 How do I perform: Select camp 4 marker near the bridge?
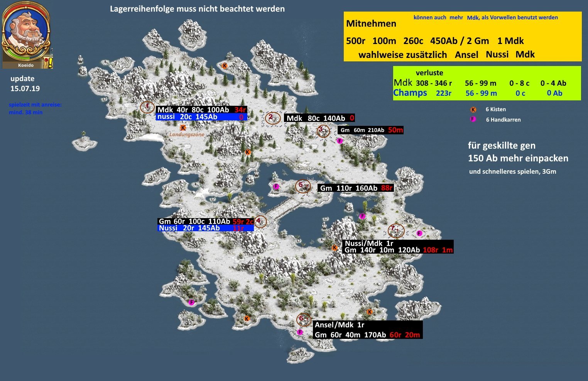click(x=260, y=222)
